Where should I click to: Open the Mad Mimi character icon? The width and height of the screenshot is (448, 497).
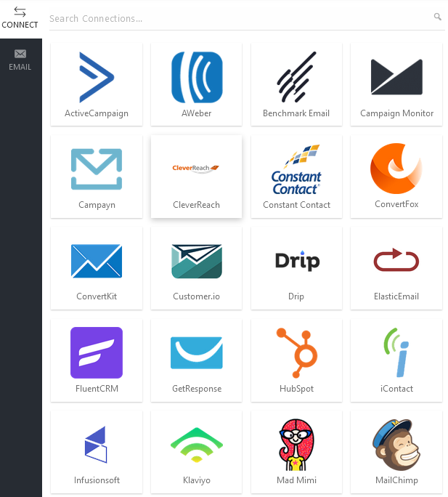(x=296, y=445)
